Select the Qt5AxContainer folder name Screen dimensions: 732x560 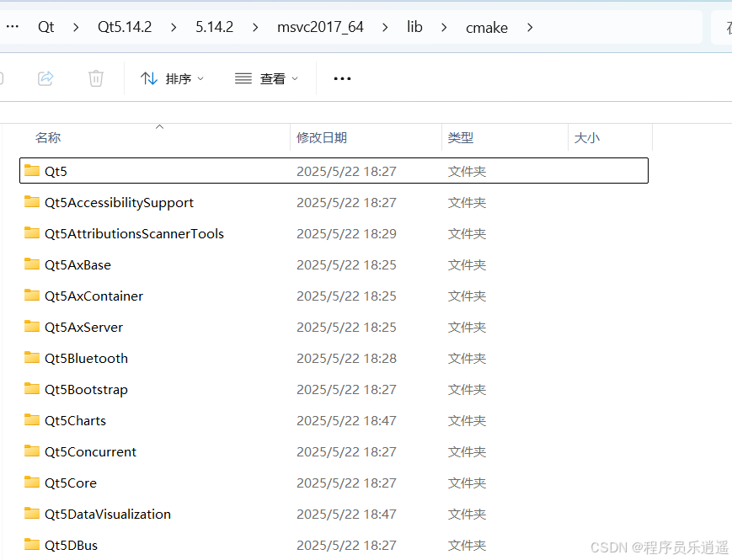[x=94, y=296]
